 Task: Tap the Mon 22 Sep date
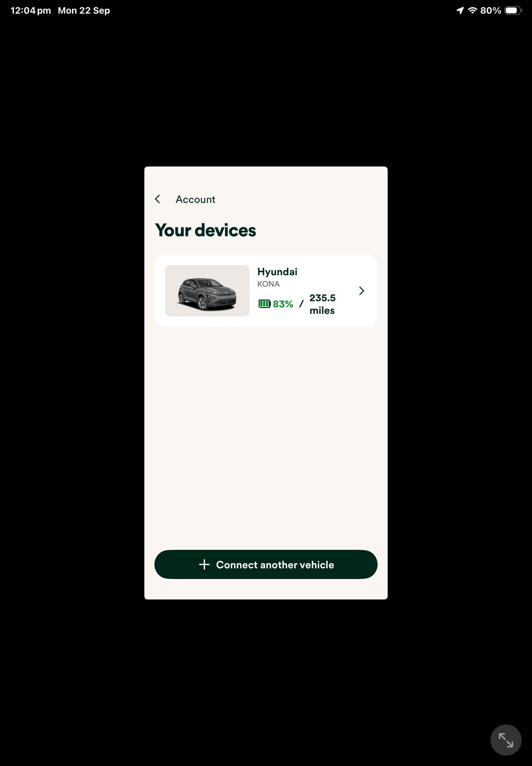point(84,11)
